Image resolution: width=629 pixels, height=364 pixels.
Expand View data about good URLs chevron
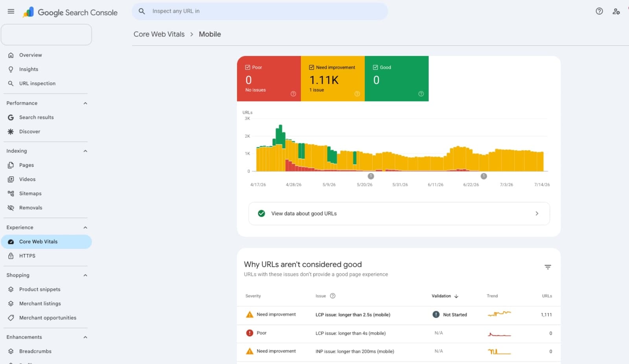coord(537,213)
